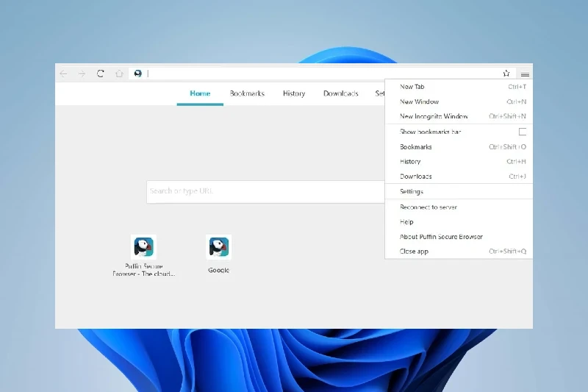
Task: Click the back navigation arrow
Action: [x=63, y=74]
